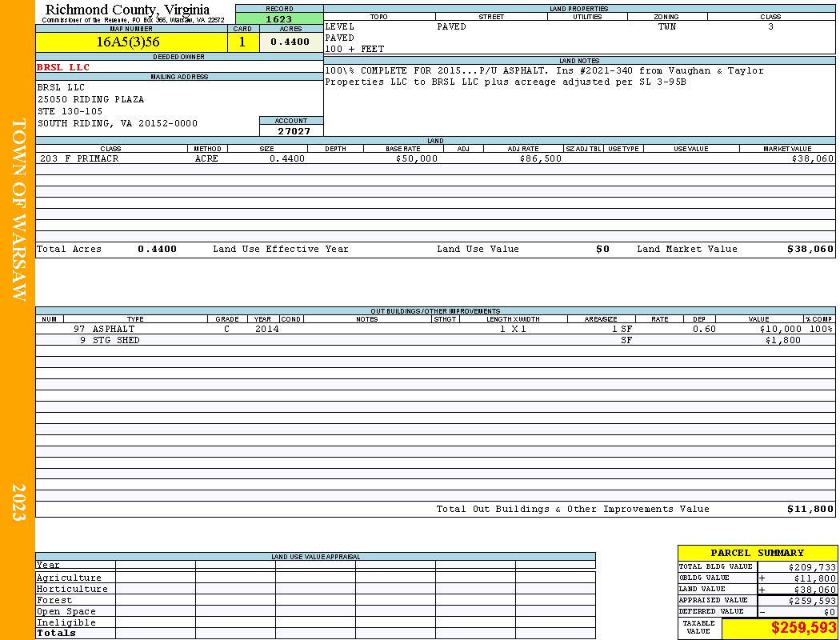Select the "1 X 1" length x width cell
Image resolution: width=840 pixels, height=640 pixels.
[514, 329]
